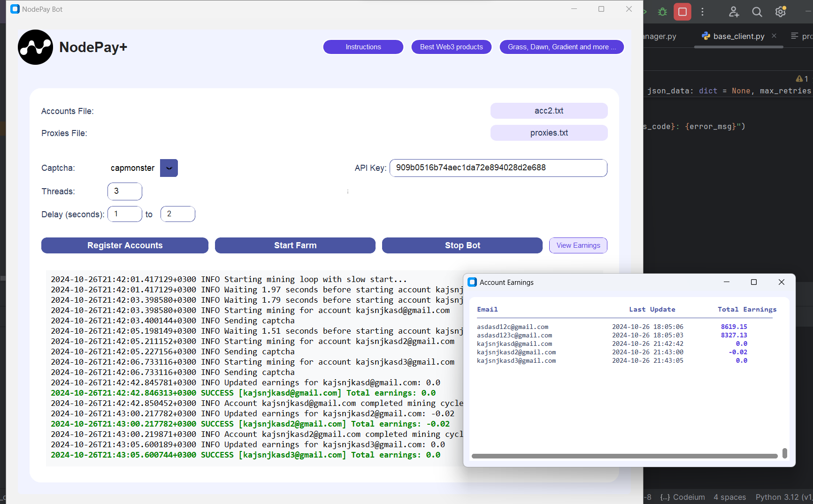This screenshot has height=504, width=813.
Task: Open IDE settings gear icon
Action: (x=781, y=12)
